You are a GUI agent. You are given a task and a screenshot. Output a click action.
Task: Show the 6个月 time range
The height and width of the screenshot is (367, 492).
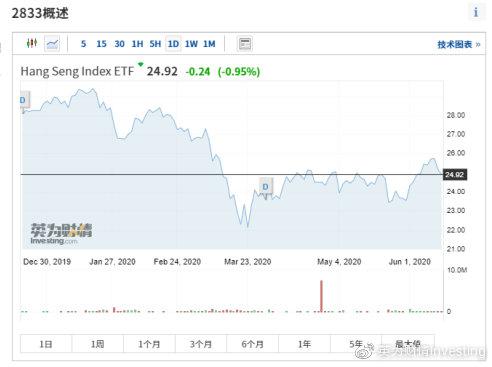[253, 344]
